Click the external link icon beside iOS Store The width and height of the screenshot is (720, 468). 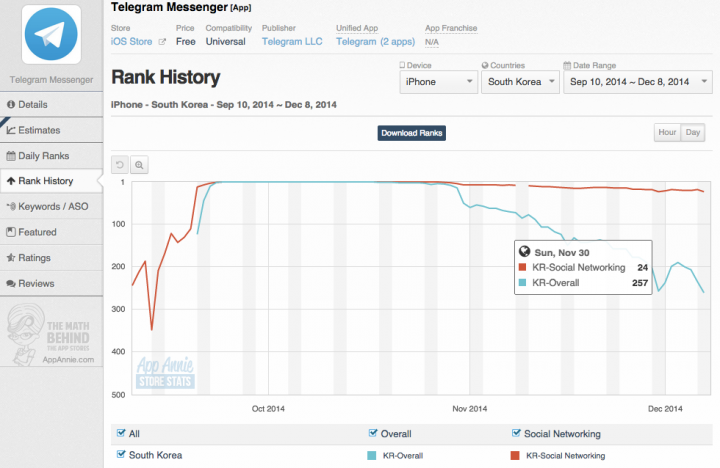(162, 42)
